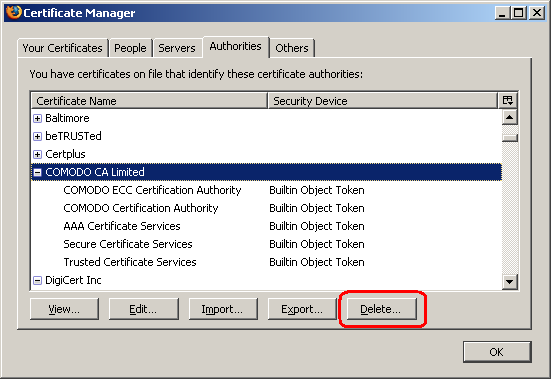This screenshot has height=379, width=551.
Task: Expand the Baltimore certificate group
Action: pyautogui.click(x=37, y=118)
